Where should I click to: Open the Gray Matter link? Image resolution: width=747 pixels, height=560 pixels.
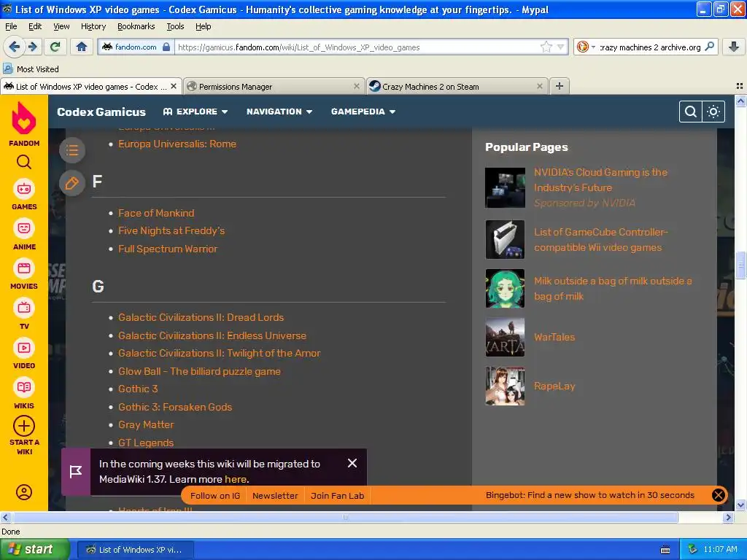pyautogui.click(x=146, y=424)
